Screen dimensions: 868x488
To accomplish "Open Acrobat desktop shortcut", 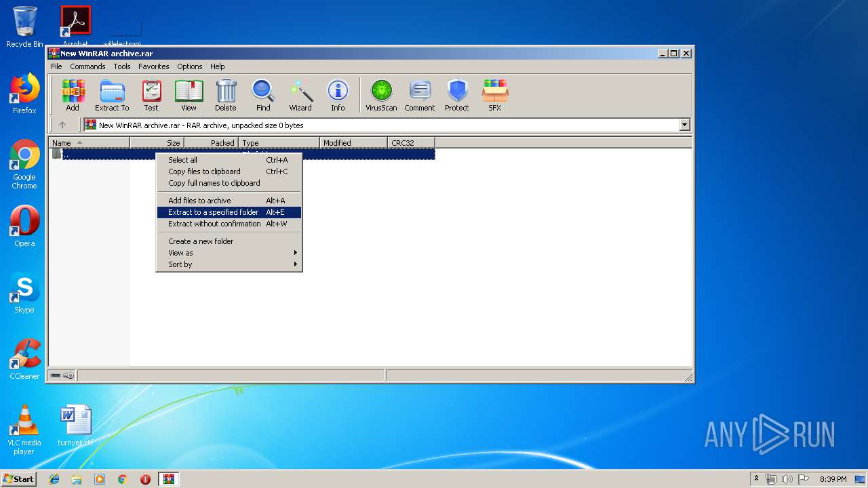I will [76, 26].
